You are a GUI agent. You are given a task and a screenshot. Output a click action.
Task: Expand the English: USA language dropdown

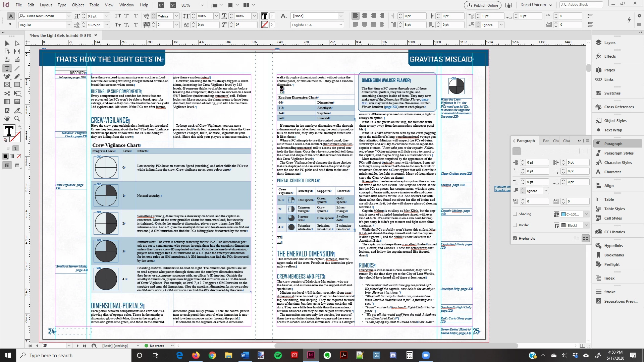tap(341, 25)
